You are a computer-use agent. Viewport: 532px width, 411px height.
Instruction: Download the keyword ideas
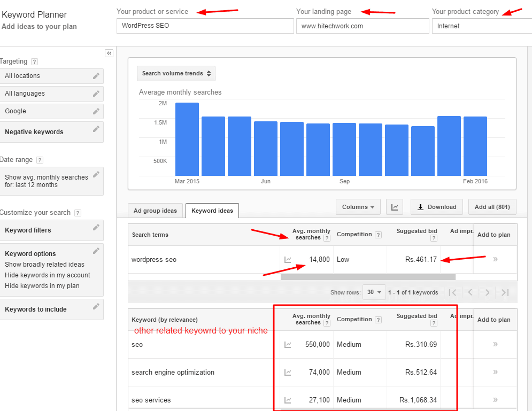click(x=437, y=207)
